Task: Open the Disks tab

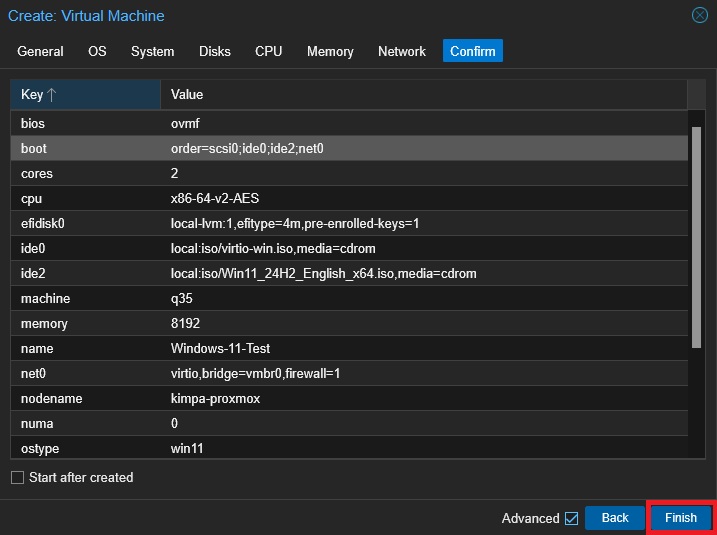Action: (x=214, y=51)
